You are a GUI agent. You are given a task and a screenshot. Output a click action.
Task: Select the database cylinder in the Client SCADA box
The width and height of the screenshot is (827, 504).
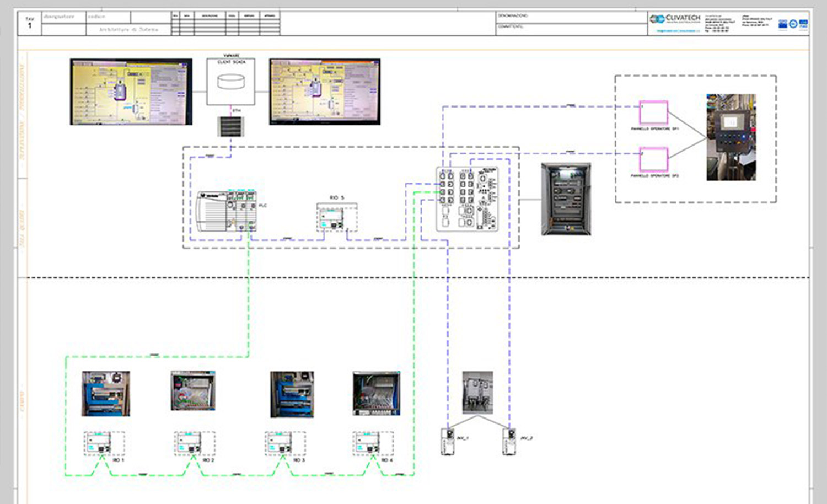(230, 82)
